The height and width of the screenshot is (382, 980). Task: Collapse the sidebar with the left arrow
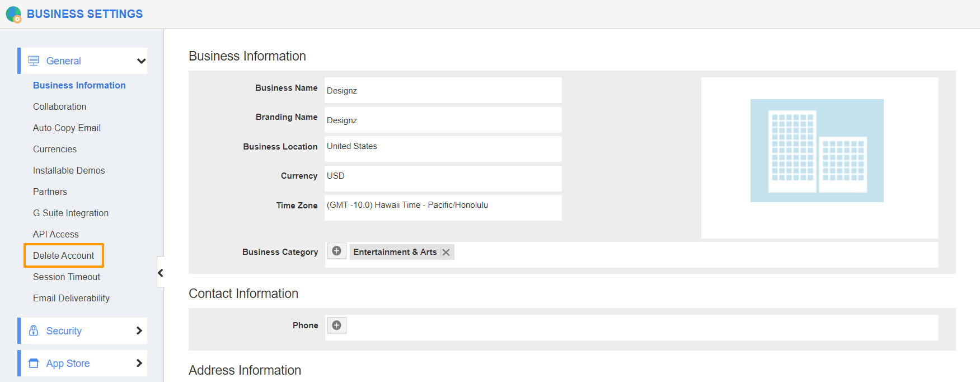[161, 273]
